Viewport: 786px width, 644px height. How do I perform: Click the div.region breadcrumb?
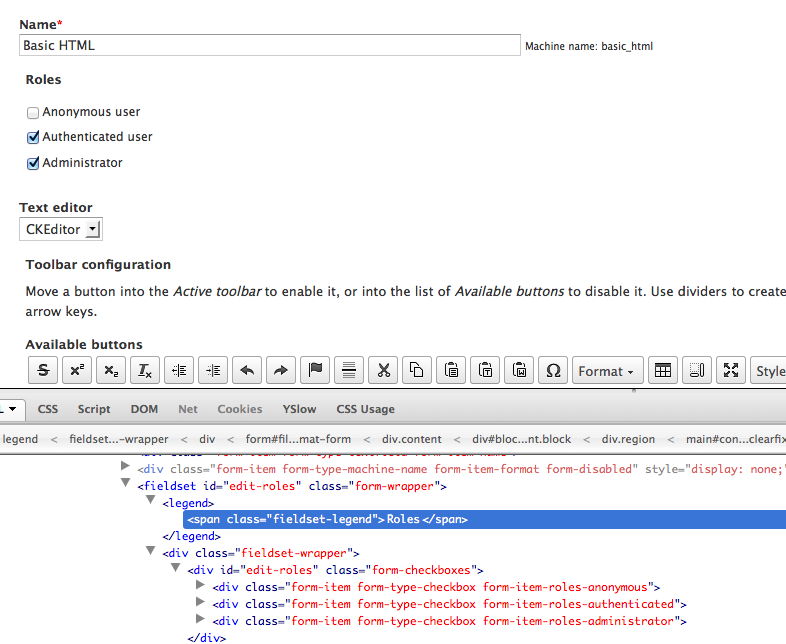(628, 439)
